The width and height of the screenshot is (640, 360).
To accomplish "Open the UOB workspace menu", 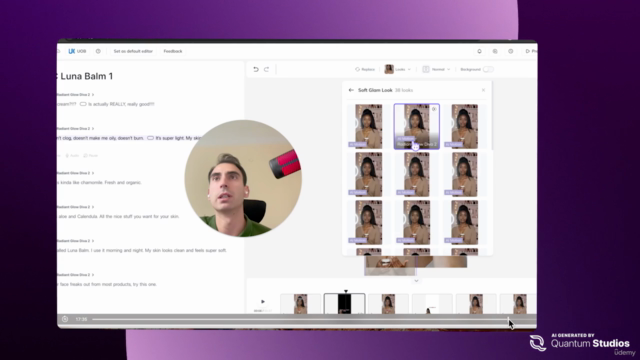I will point(77,51).
